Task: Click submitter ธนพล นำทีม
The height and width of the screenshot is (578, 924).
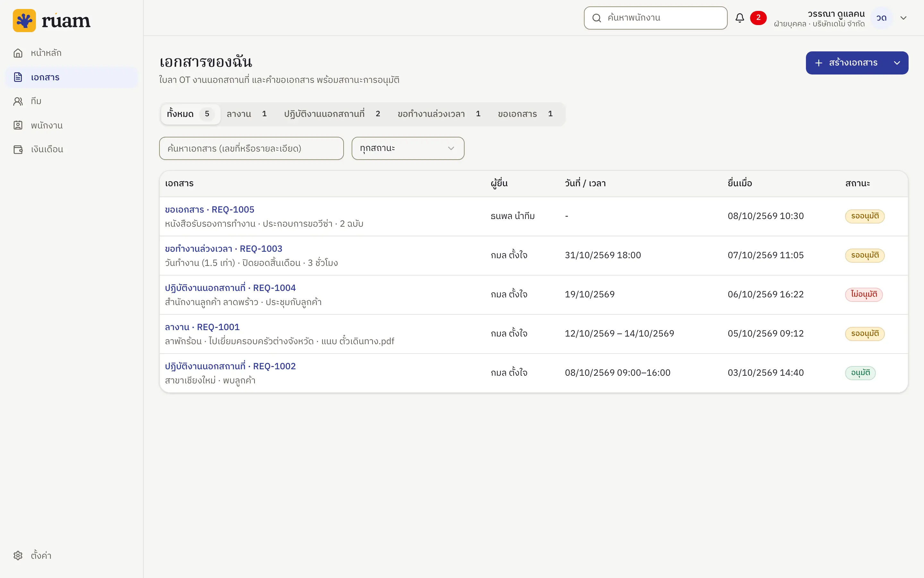Action: coord(512,216)
